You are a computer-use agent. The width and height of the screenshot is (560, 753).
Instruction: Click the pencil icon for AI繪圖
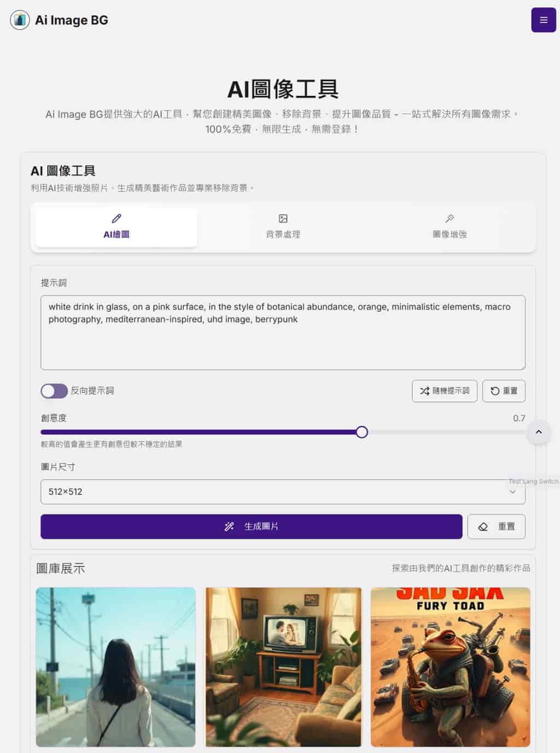116,218
